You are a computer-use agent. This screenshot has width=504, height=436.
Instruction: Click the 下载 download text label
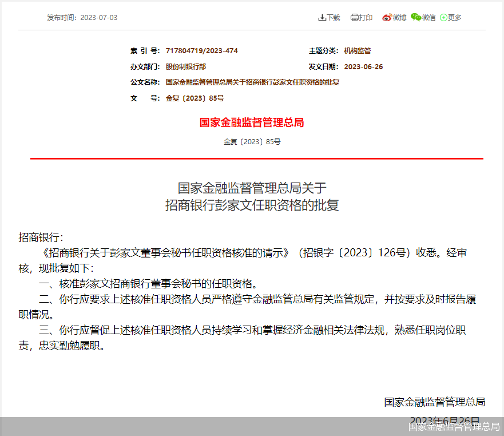[x=332, y=17]
